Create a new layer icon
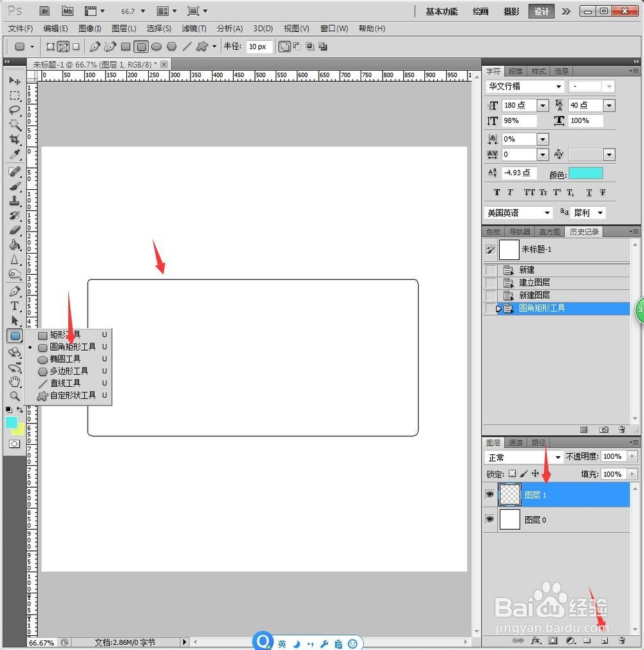 [x=604, y=640]
